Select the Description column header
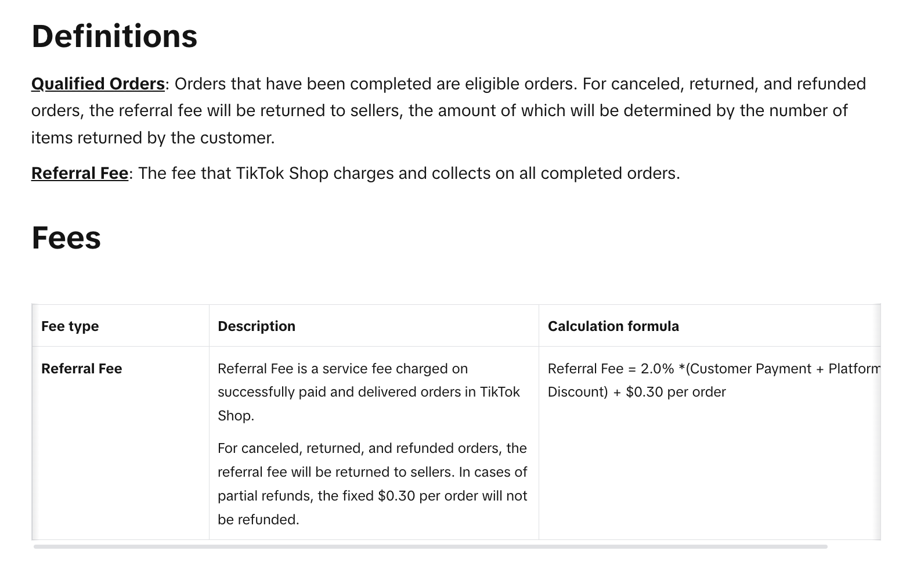 [257, 326]
